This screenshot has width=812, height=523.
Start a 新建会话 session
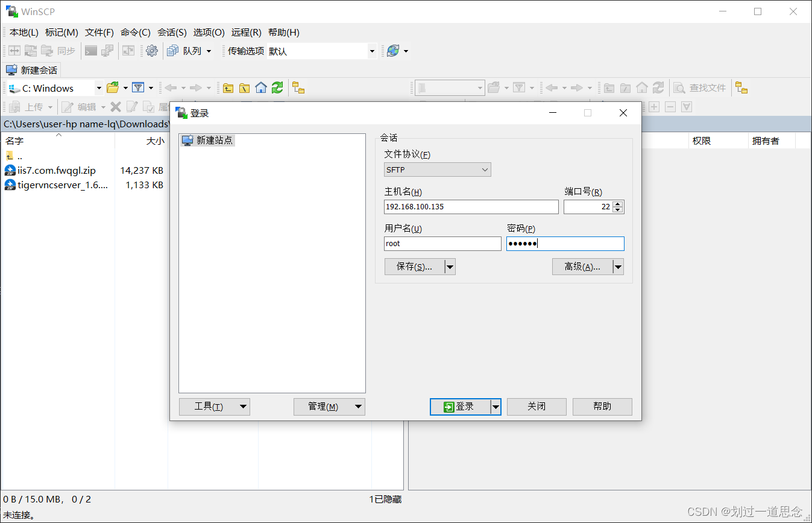coord(31,70)
